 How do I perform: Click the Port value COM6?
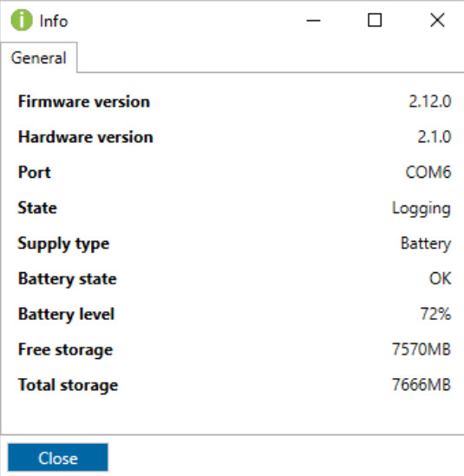coord(428,173)
